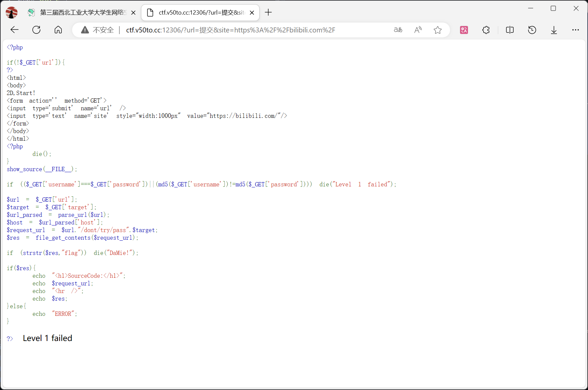Viewport: 588px width, 390px height.
Task: Click the $target = $_GET['target'] line
Action: click(52, 207)
